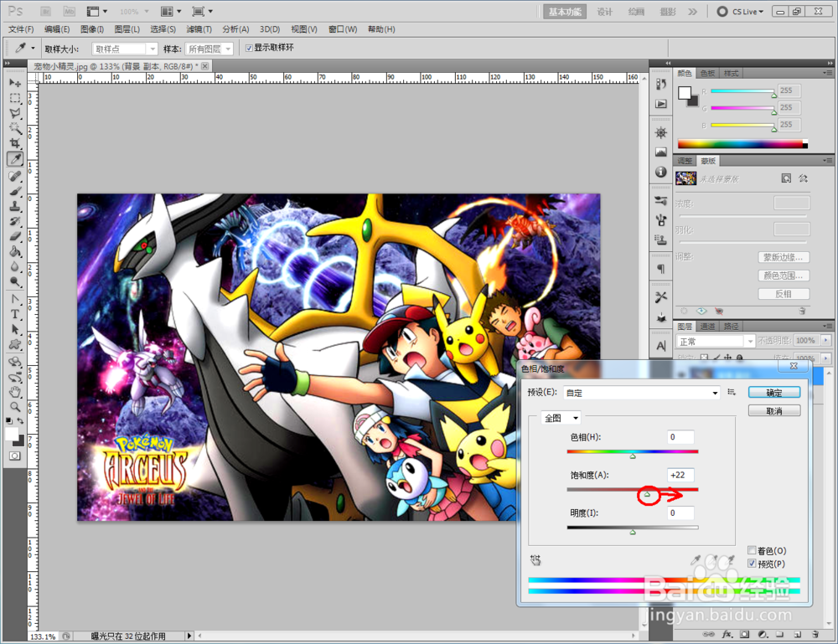The image size is (838, 644).
Task: Expand the Color panel options menu
Action: 827,73
